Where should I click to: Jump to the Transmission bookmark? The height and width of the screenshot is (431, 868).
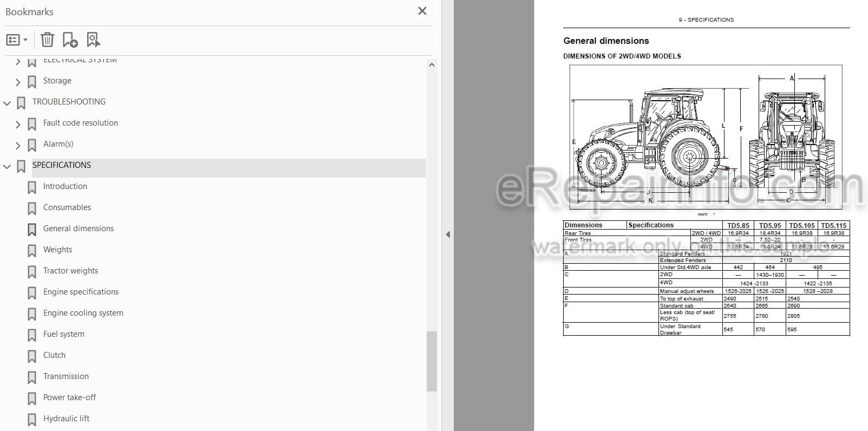pos(66,376)
